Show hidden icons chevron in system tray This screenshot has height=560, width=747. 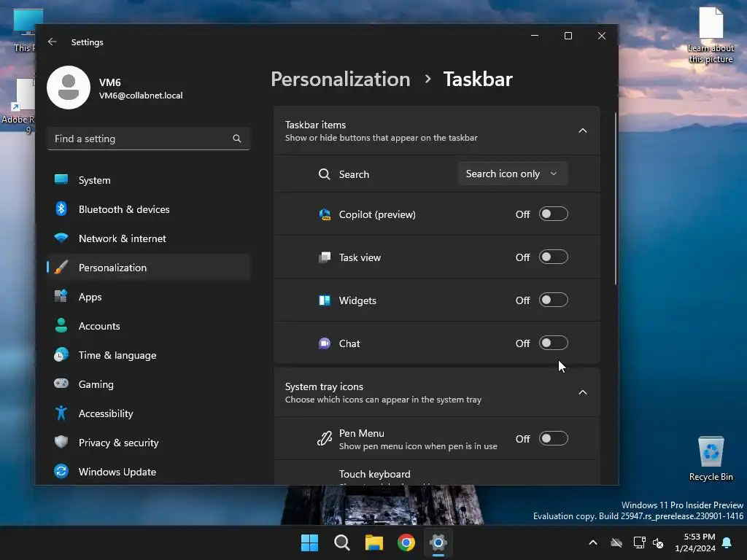point(593,542)
